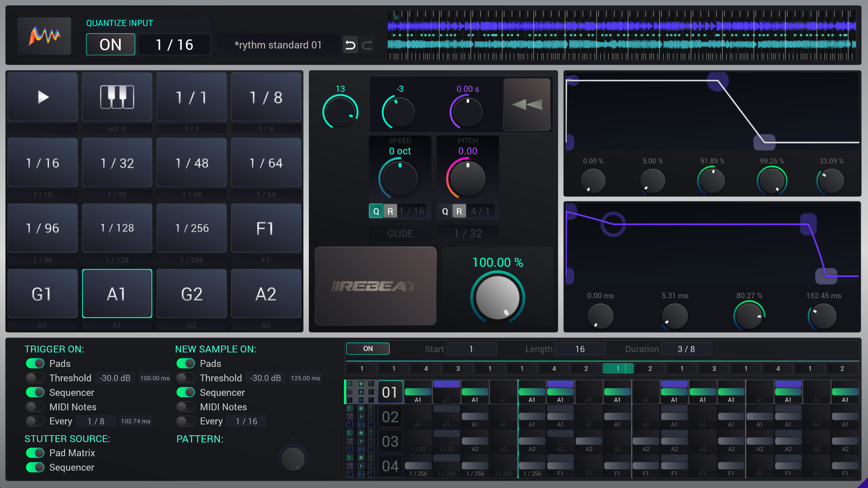
Task: Turn the large 100.00 % volume knob
Action: 498,297
